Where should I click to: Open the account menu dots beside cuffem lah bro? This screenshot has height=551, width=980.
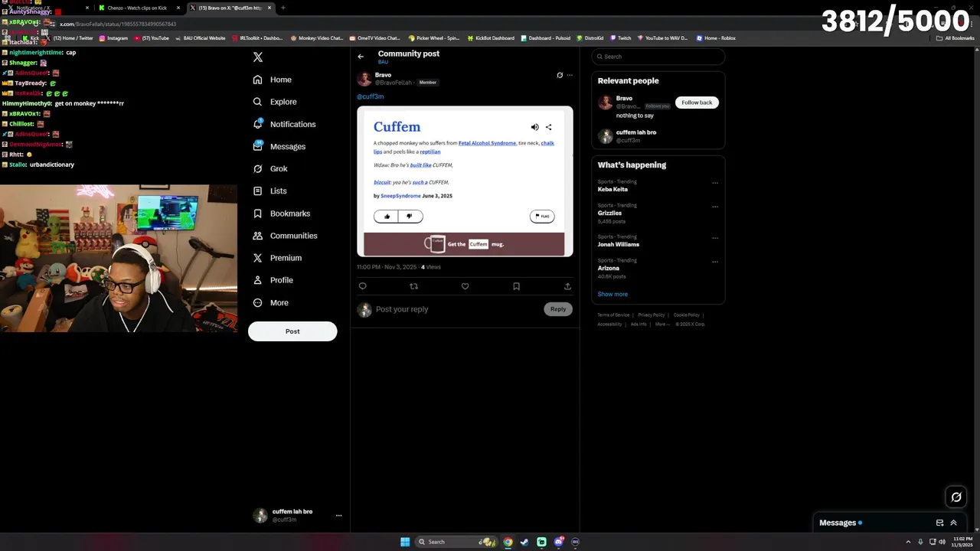pyautogui.click(x=338, y=516)
